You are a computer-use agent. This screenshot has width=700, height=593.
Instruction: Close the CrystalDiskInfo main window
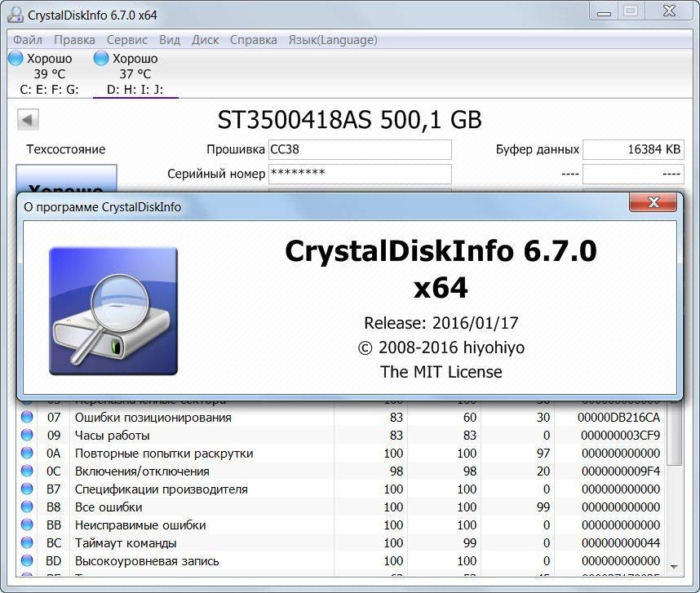coord(669,11)
